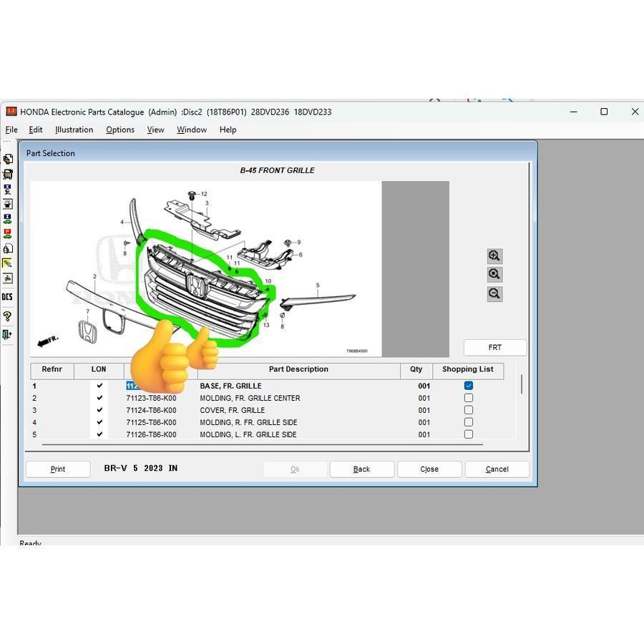Tick Shopping List box for MOLDING, R. FR. GRILLE SIDE
644x644 pixels.
point(469,422)
